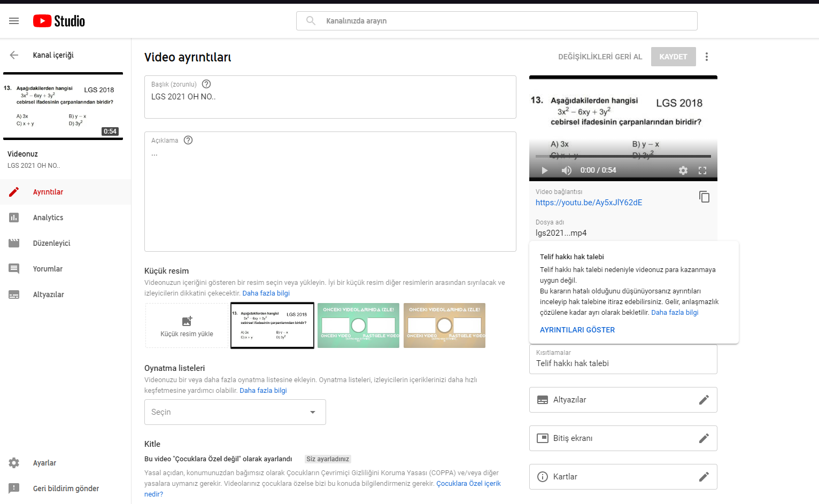This screenshot has width=819, height=504.
Task: Copy the video link
Action: coord(705,197)
